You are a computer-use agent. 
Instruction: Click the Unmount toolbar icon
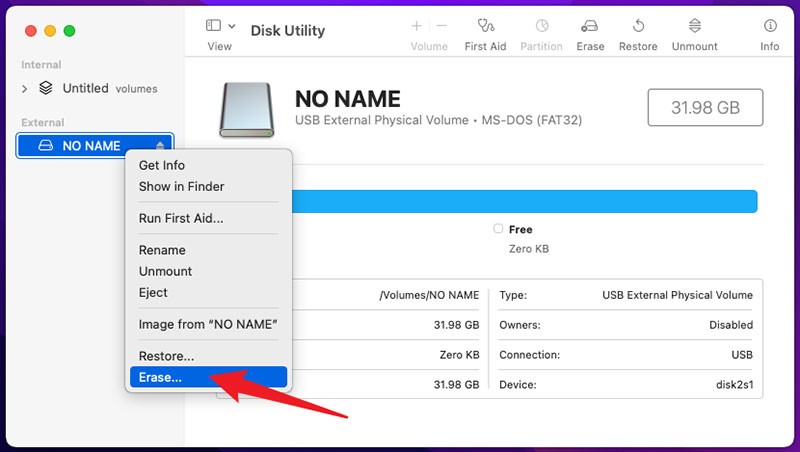point(694,26)
